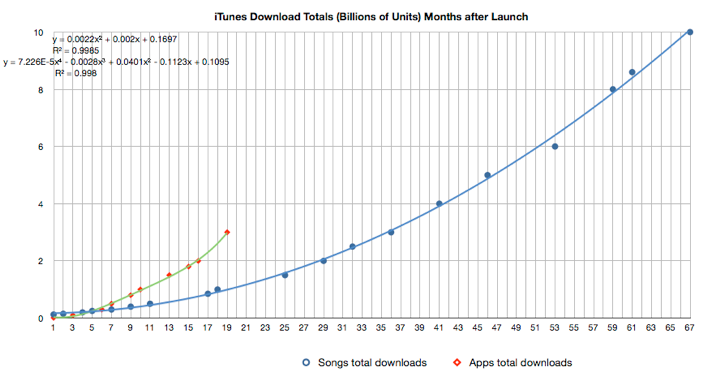Select the Songs data point at month 17
This screenshot has width=708, height=377.
click(x=208, y=294)
